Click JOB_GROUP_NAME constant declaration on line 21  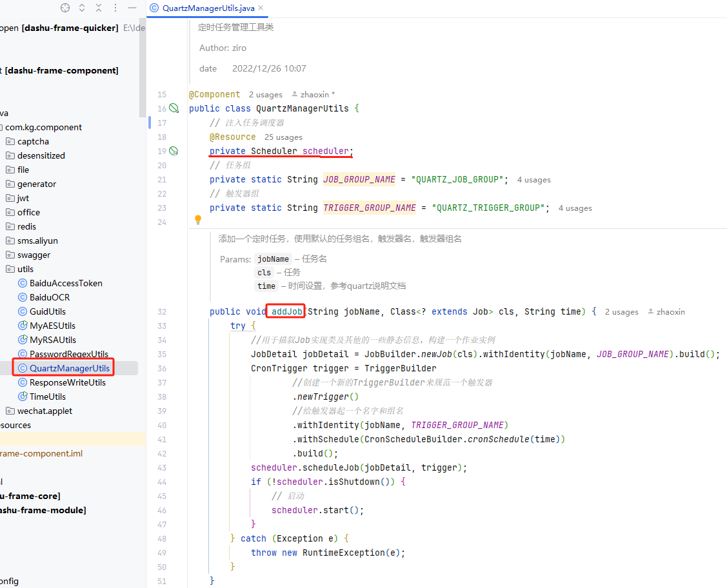(x=359, y=180)
